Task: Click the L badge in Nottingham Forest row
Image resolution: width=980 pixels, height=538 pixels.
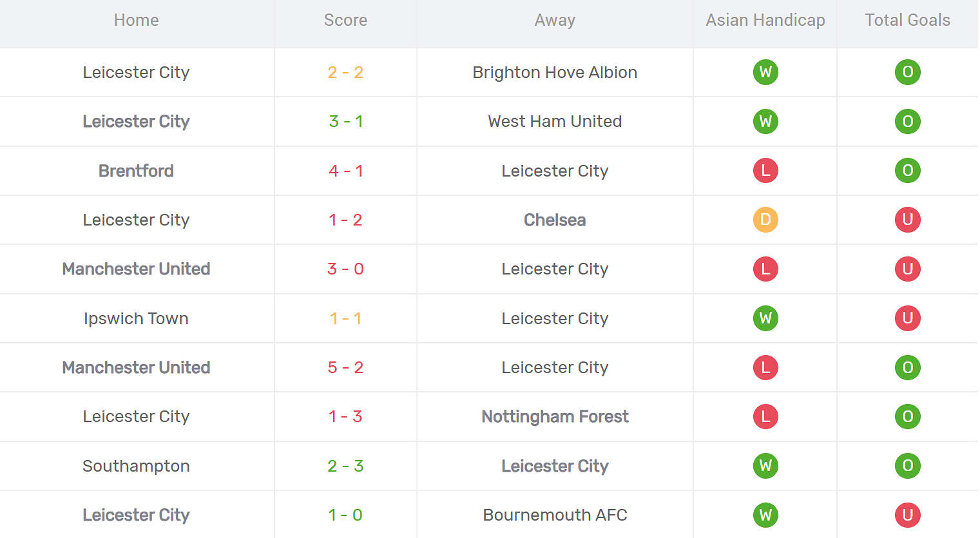Action: click(765, 416)
